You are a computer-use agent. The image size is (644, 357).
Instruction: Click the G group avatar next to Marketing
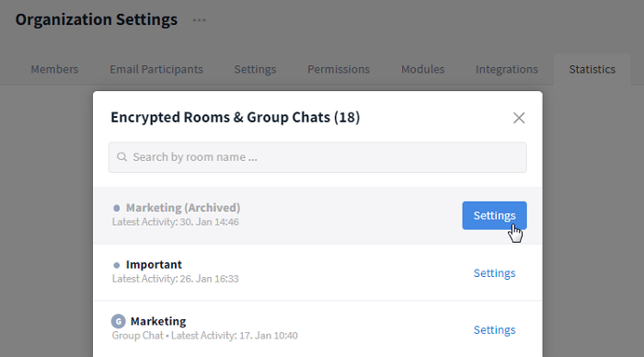click(119, 321)
